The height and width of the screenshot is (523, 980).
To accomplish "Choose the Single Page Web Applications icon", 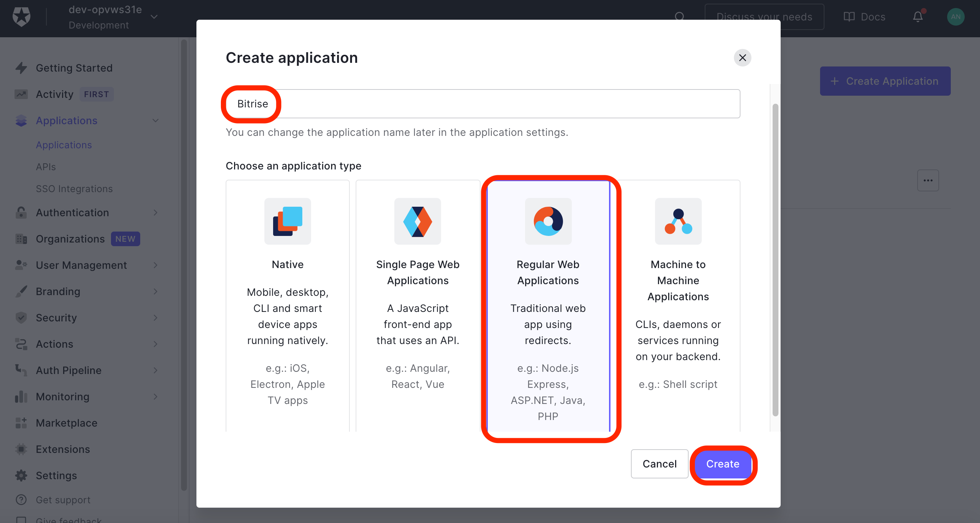I will [417, 221].
